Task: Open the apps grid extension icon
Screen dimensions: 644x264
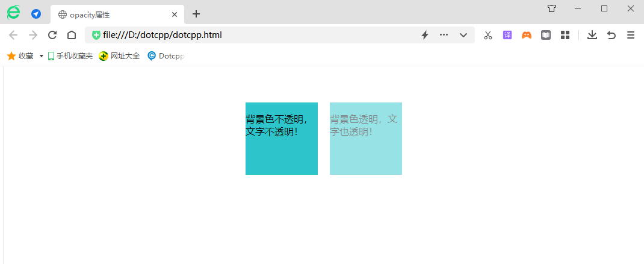Action: click(565, 35)
